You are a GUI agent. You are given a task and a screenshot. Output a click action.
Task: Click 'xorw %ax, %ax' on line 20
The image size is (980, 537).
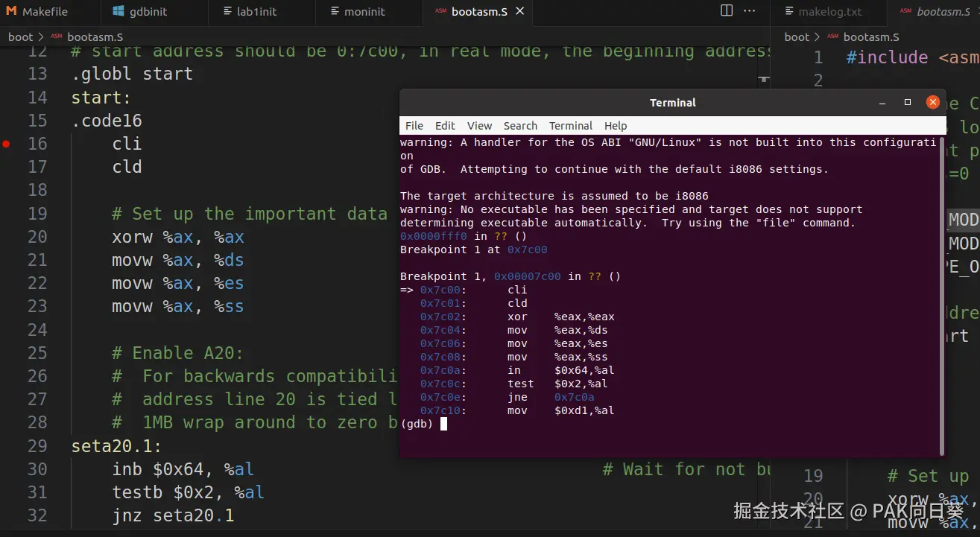[x=178, y=237]
